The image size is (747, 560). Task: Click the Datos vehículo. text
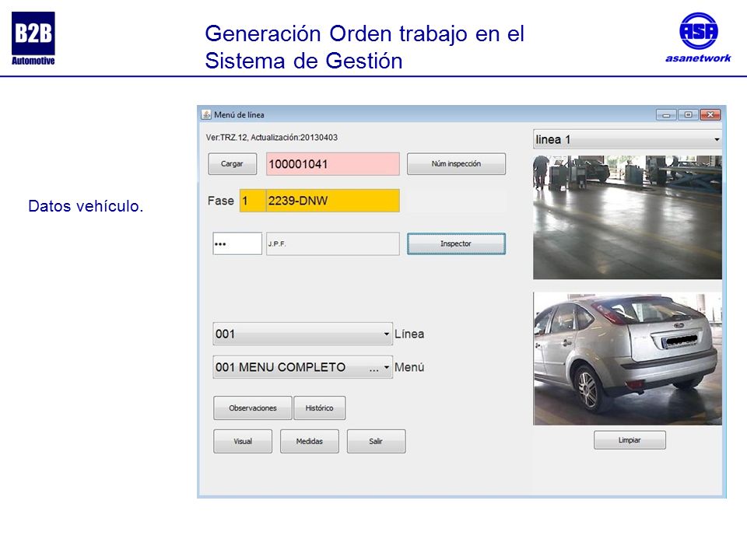coord(86,206)
